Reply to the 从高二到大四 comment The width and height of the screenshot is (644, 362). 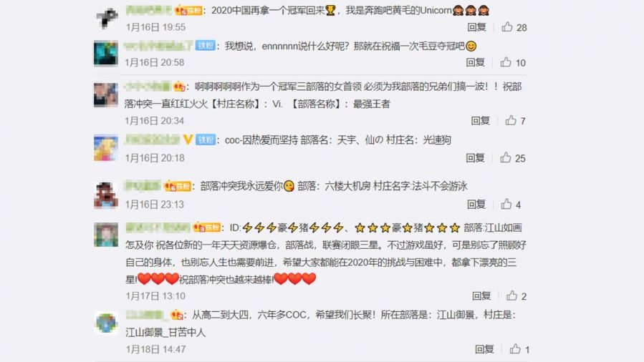tap(485, 349)
